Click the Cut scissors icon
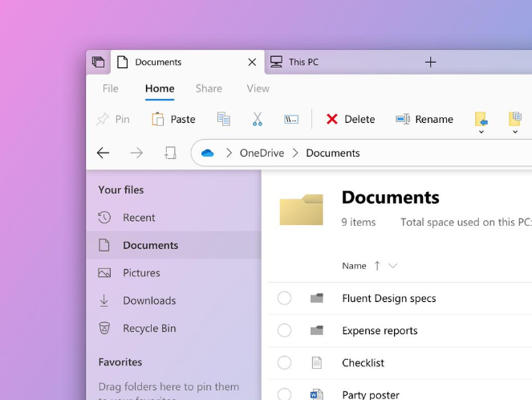The height and width of the screenshot is (400, 532). coord(258,119)
